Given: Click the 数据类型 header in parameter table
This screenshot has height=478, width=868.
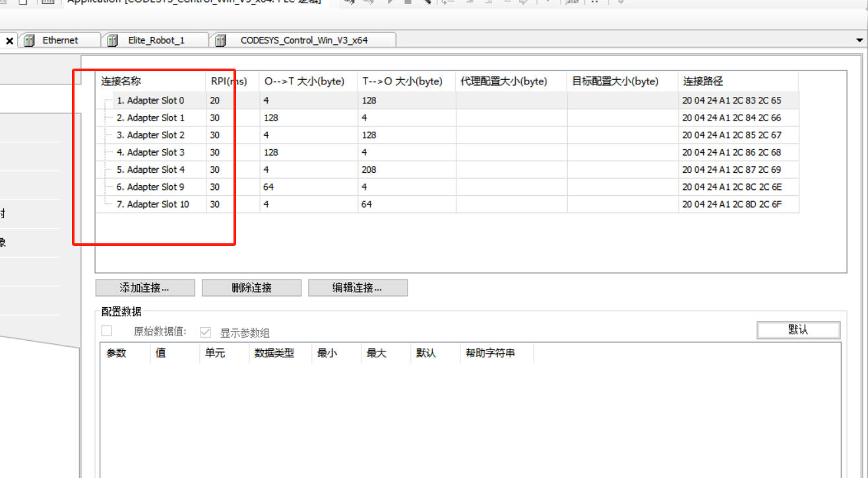Looking at the screenshot, I should (x=274, y=353).
